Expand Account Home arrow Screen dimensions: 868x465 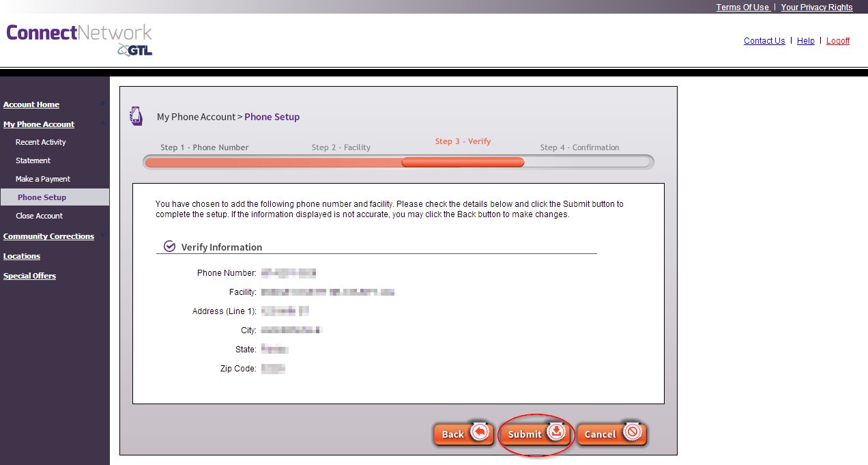click(x=103, y=104)
